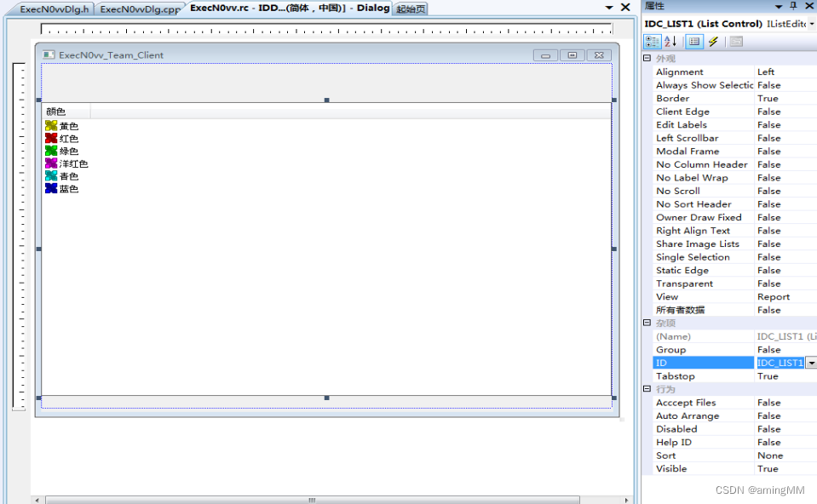Select the Transparent property
The width and height of the screenshot is (817, 504).
click(x=734, y=283)
